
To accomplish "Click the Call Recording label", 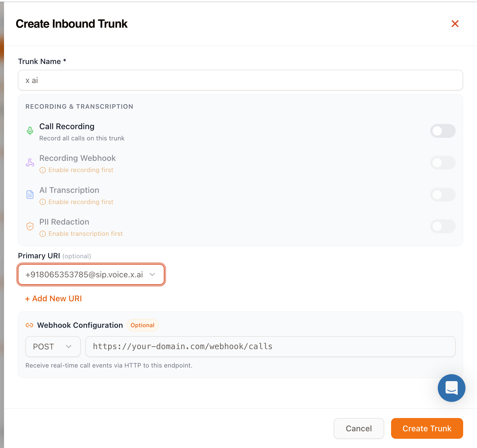I will 67,127.
